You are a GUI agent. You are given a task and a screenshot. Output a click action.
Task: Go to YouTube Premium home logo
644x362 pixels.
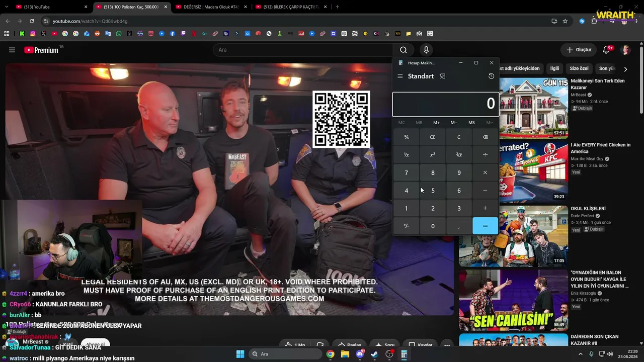41,50
